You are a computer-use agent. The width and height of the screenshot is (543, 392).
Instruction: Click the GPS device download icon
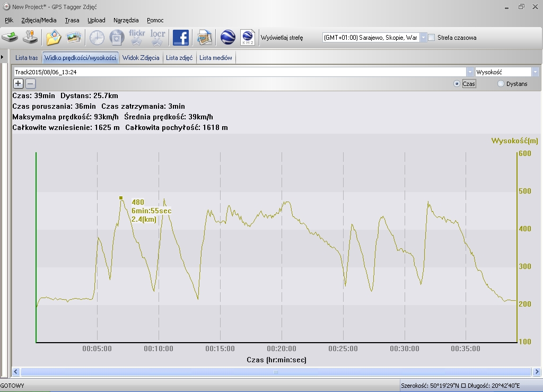pos(10,38)
